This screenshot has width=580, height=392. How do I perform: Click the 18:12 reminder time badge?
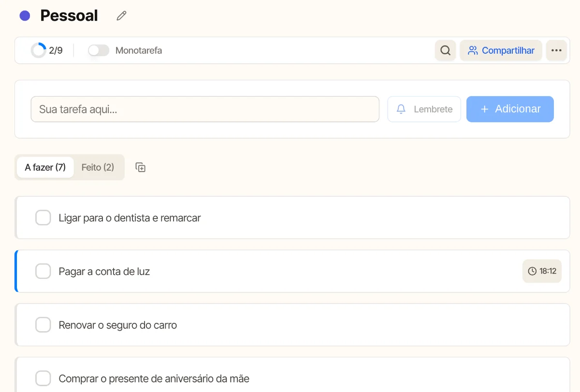pos(542,271)
